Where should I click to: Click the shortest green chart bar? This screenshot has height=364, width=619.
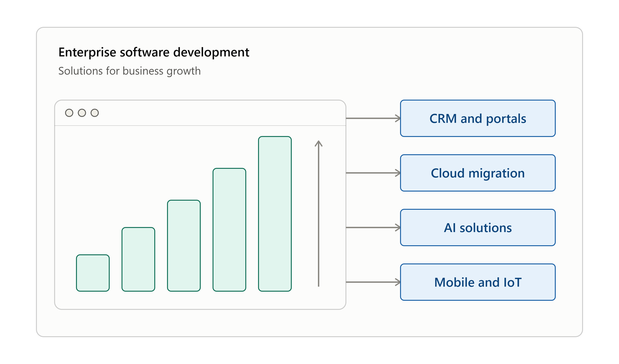point(93,273)
